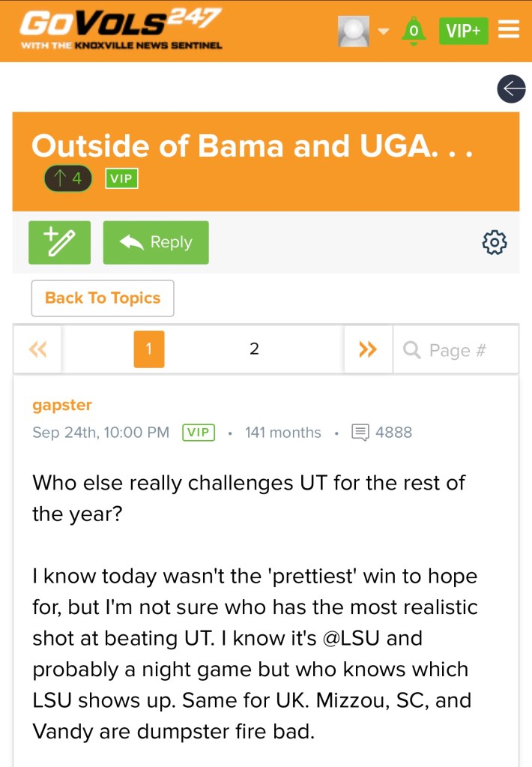Expand the profile dropdown arrow
The height and width of the screenshot is (767, 532).
point(384,31)
